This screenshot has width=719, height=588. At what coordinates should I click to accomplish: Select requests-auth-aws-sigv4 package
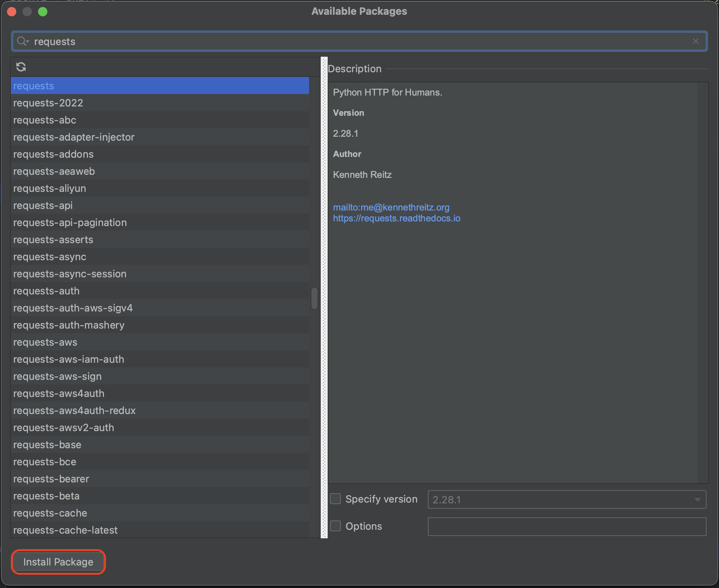coord(160,308)
